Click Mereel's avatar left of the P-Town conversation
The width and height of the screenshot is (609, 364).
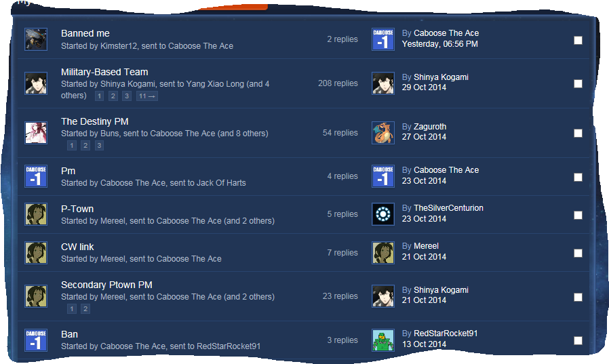click(36, 214)
